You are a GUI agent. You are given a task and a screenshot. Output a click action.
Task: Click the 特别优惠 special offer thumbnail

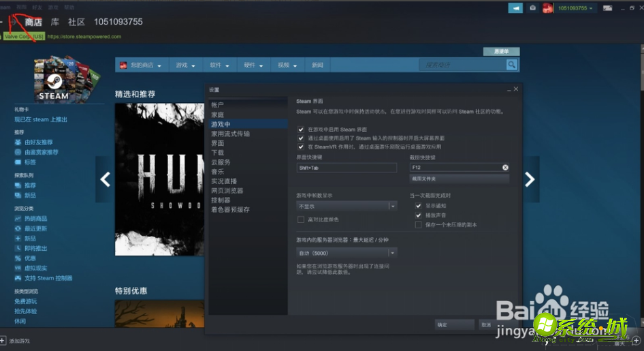pos(159,314)
